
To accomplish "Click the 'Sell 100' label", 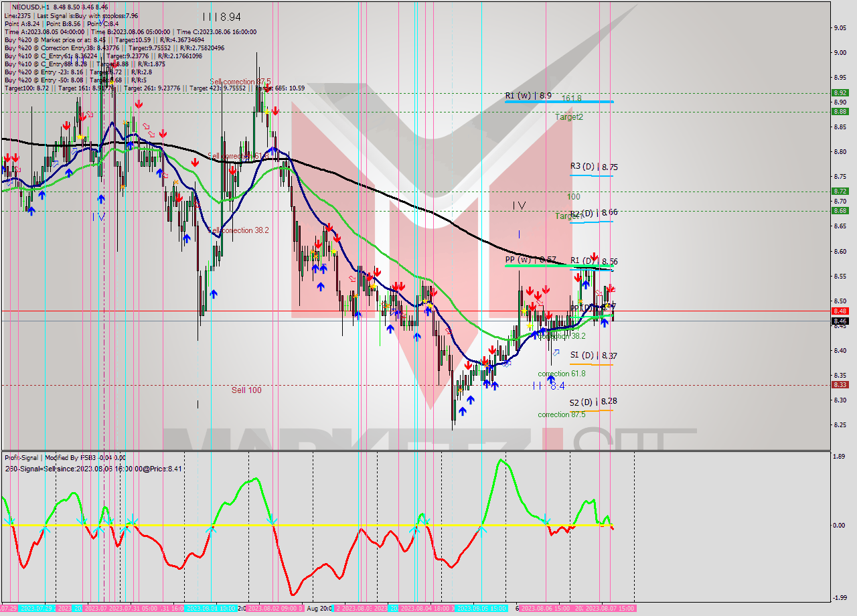I will pos(247,390).
